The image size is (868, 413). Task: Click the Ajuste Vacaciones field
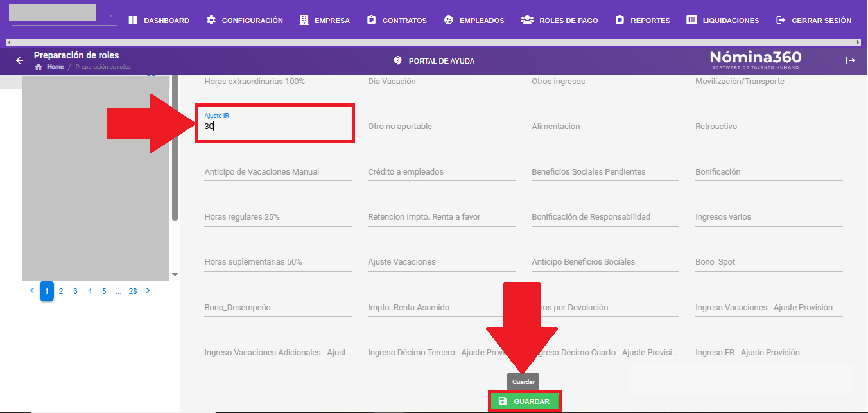tap(442, 262)
